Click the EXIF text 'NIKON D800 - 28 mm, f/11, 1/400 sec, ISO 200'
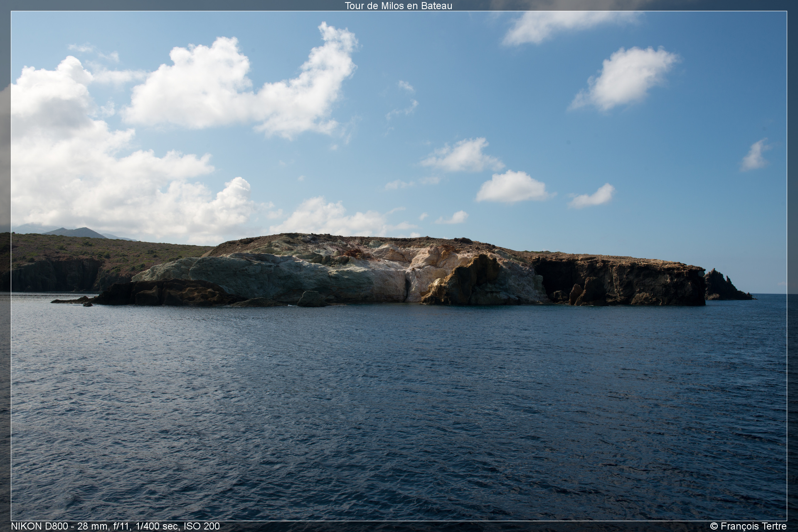Screen dimensions: 798x532 [x=115, y=526]
